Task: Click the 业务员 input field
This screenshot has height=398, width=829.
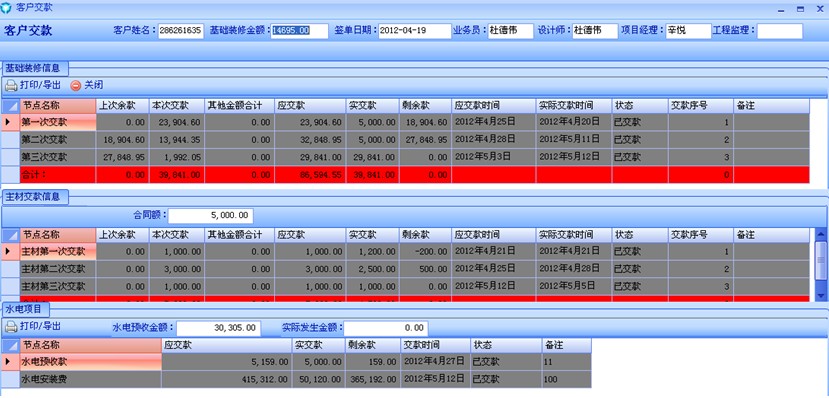Action: 510,31
